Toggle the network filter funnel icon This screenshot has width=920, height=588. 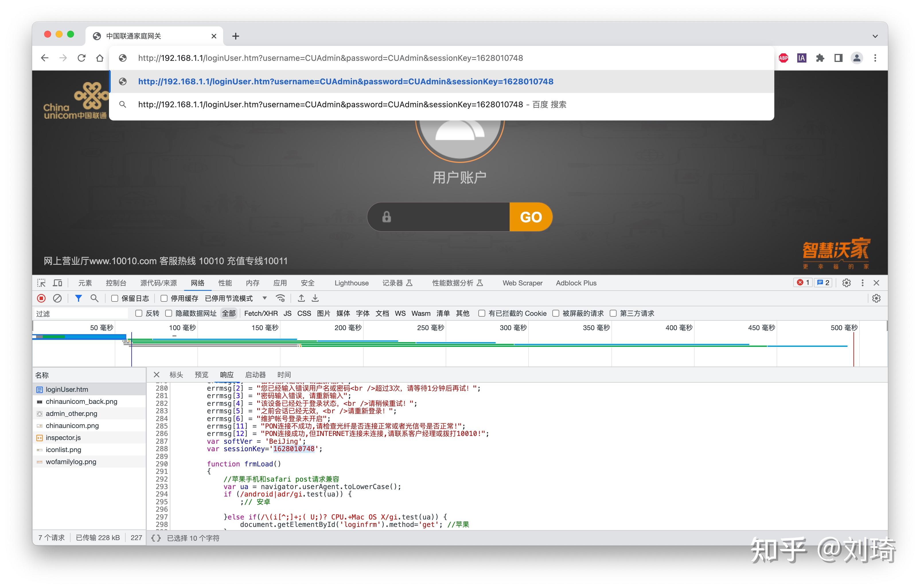tap(78, 298)
